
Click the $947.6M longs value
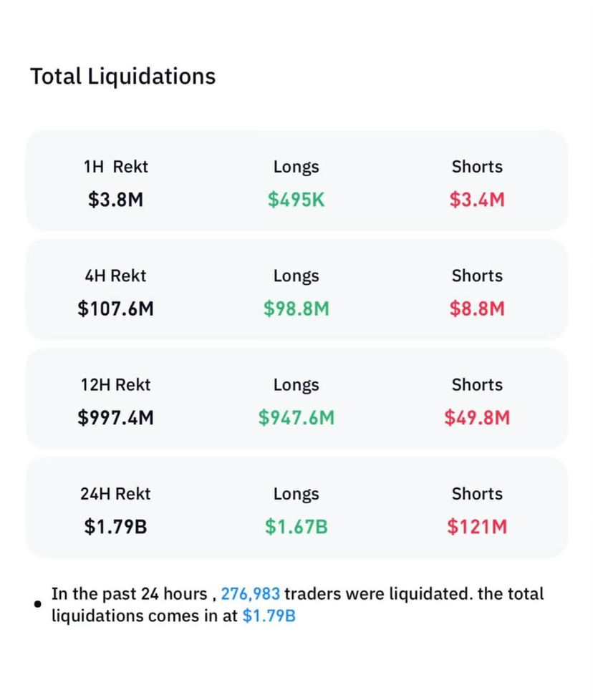296,417
